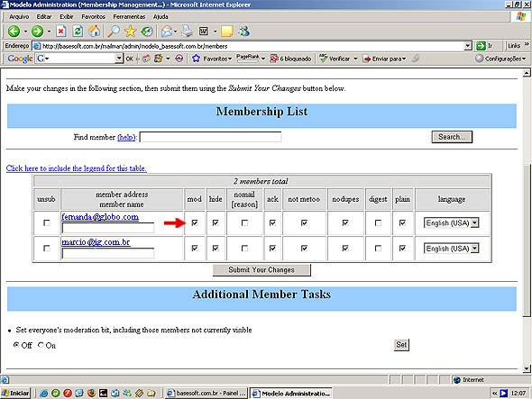Viewport: 532px width, 399px height.
Task: Click the browser Back arrow button
Action: click(x=14, y=32)
